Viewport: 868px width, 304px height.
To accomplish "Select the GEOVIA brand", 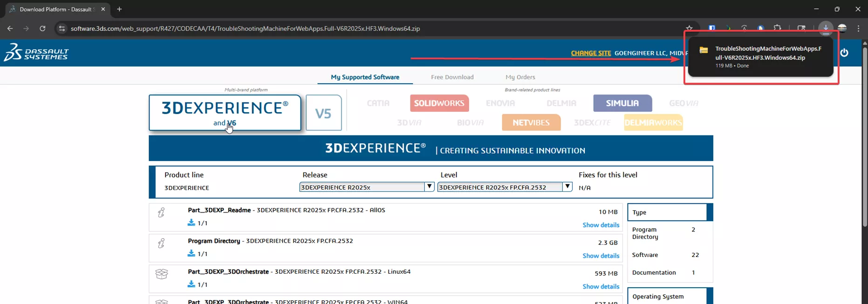I will click(684, 103).
